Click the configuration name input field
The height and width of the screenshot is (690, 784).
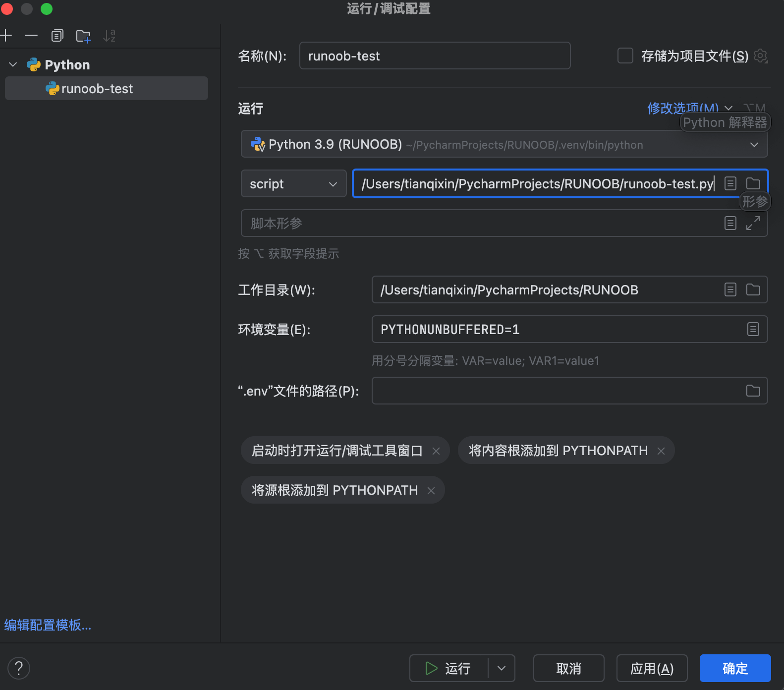(x=434, y=56)
